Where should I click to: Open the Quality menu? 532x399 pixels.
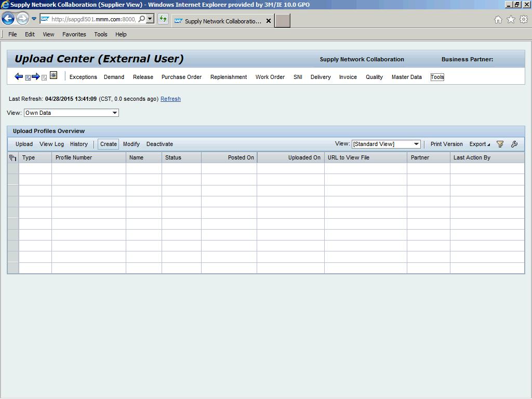tap(374, 77)
